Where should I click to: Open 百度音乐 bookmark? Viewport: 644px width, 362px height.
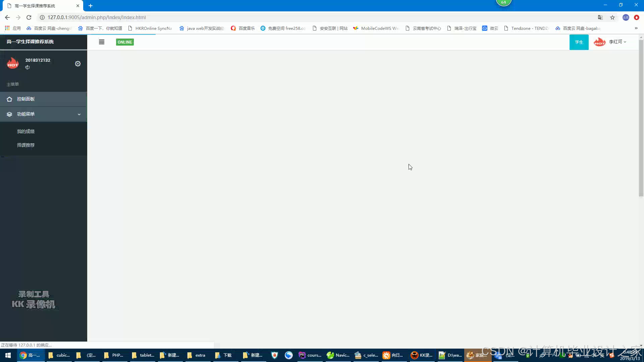coord(243,28)
